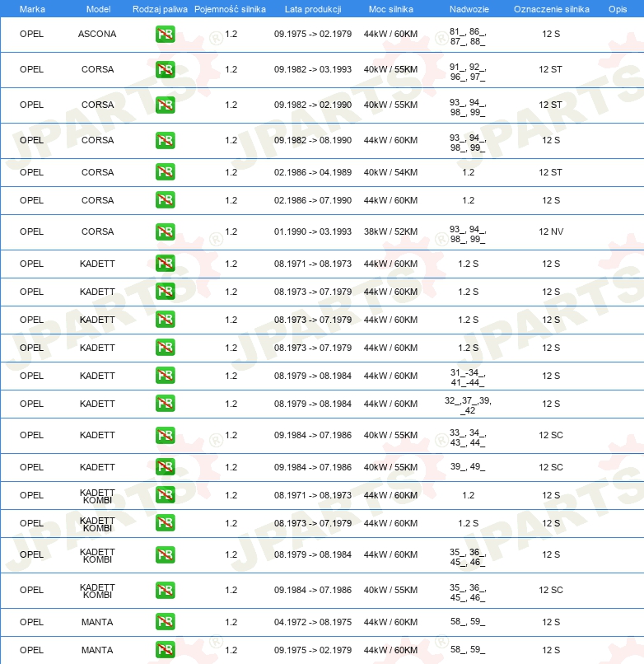Click the fuel icon for KADETT KOMBI 08.1973 -> 07.1979

pyautogui.click(x=166, y=522)
